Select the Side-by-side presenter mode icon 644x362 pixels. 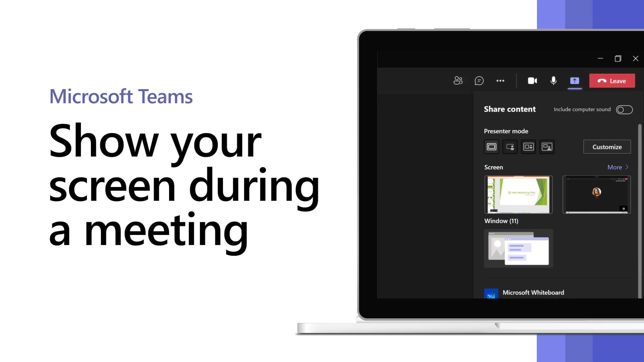click(529, 146)
